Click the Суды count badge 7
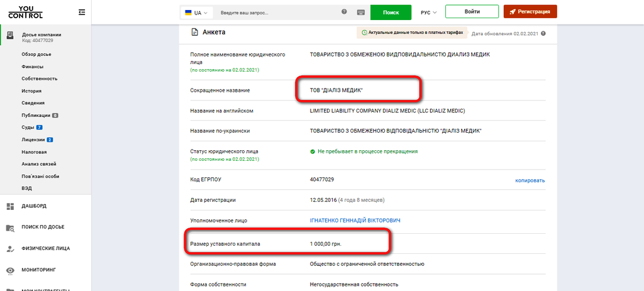Viewport: 644px width, 291px height. pyautogui.click(x=40, y=128)
